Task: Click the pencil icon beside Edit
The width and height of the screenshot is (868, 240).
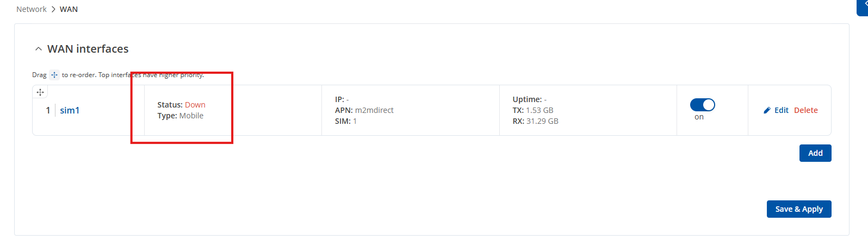Action: pyautogui.click(x=767, y=110)
